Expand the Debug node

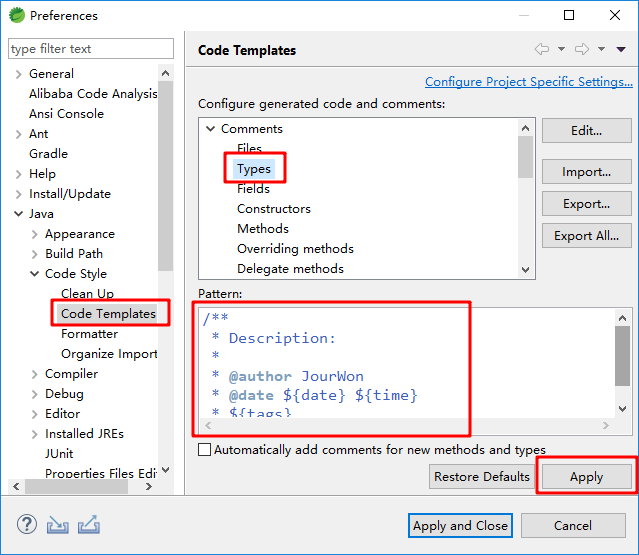(35, 394)
